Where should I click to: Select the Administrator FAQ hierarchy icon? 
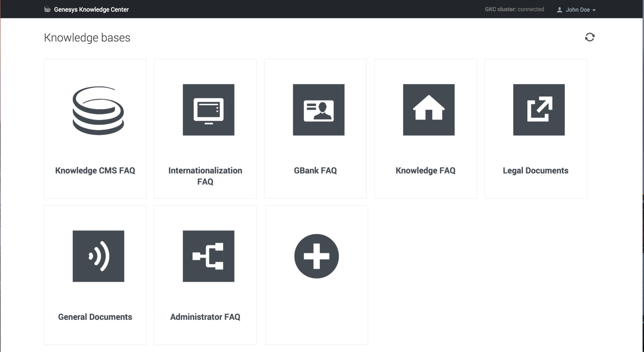[208, 256]
